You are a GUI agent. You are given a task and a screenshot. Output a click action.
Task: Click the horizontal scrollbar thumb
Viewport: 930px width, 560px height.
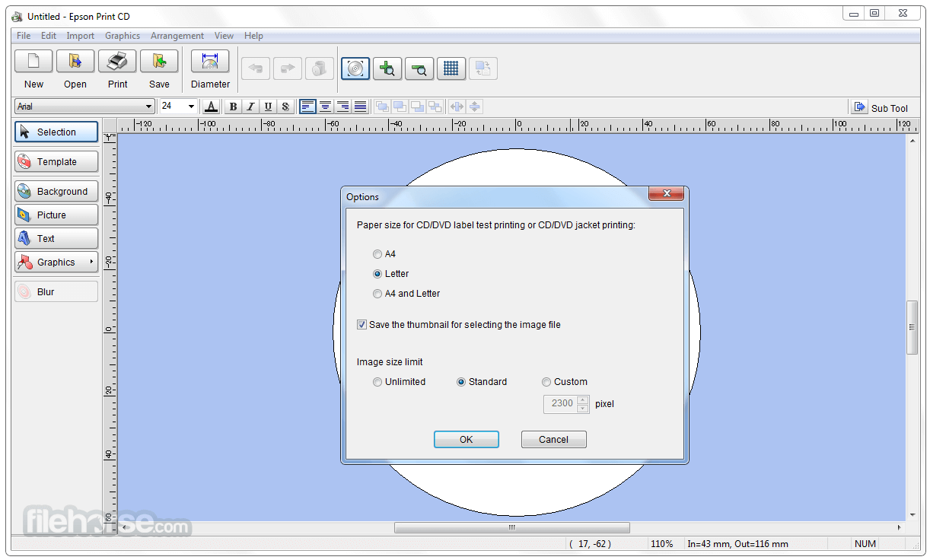511,527
